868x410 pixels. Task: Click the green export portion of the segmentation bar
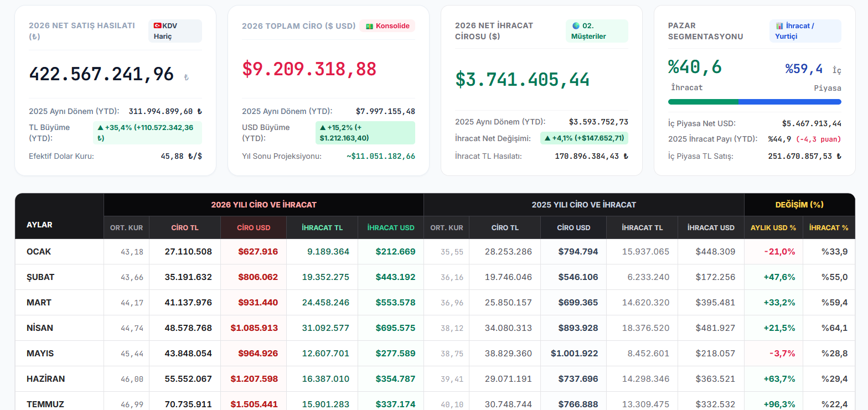click(x=703, y=102)
